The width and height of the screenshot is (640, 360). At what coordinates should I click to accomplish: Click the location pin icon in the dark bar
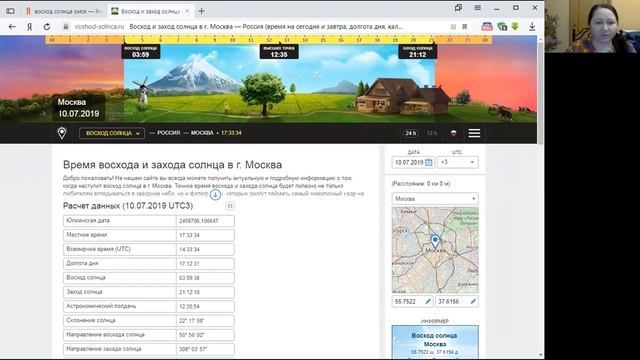[62, 133]
